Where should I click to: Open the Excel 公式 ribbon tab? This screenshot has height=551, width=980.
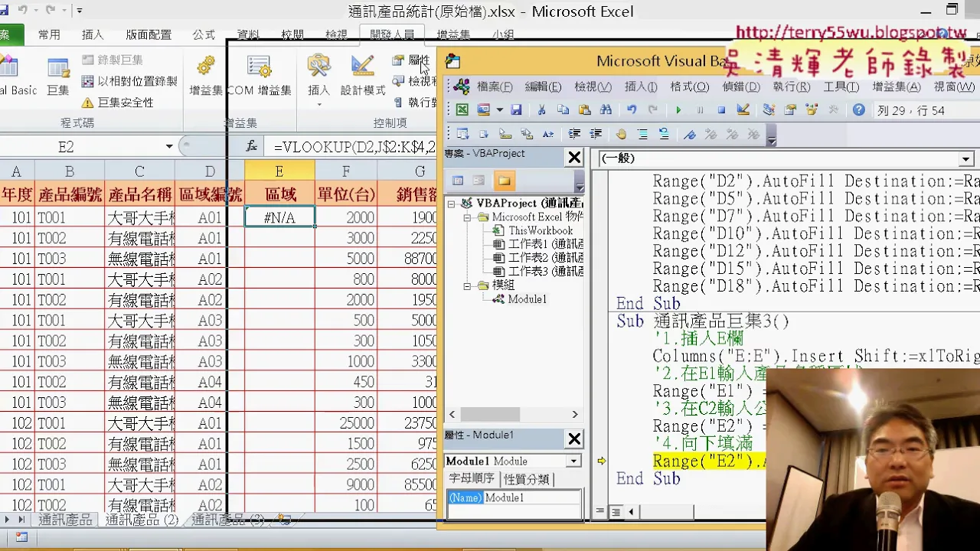pos(204,34)
